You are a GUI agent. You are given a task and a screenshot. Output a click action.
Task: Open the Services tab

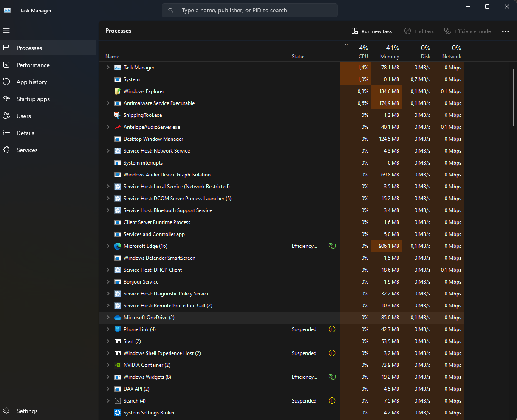coord(48,150)
